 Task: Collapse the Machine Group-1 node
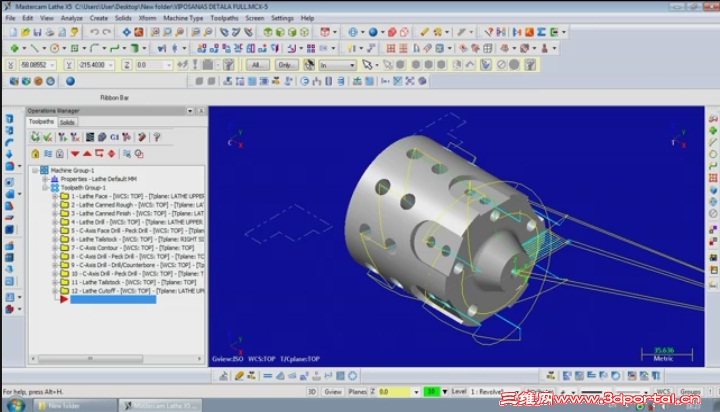tap(35, 170)
